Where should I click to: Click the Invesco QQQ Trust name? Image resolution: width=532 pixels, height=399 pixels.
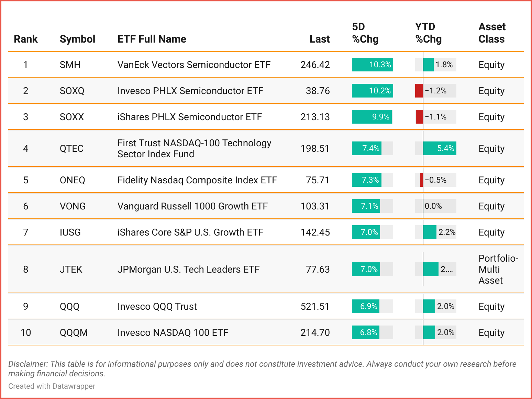[157, 307]
